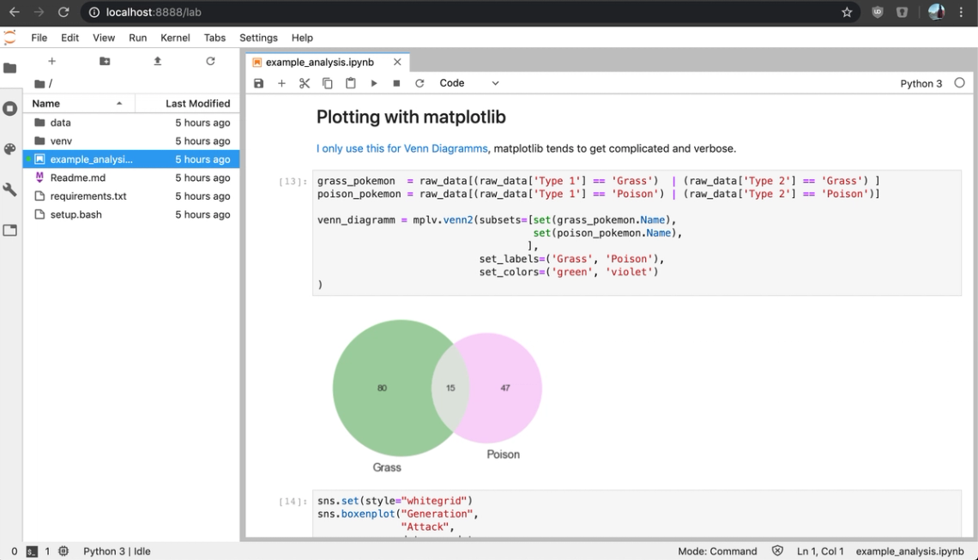Run the selected cell
The height and width of the screenshot is (560, 978).
(373, 83)
